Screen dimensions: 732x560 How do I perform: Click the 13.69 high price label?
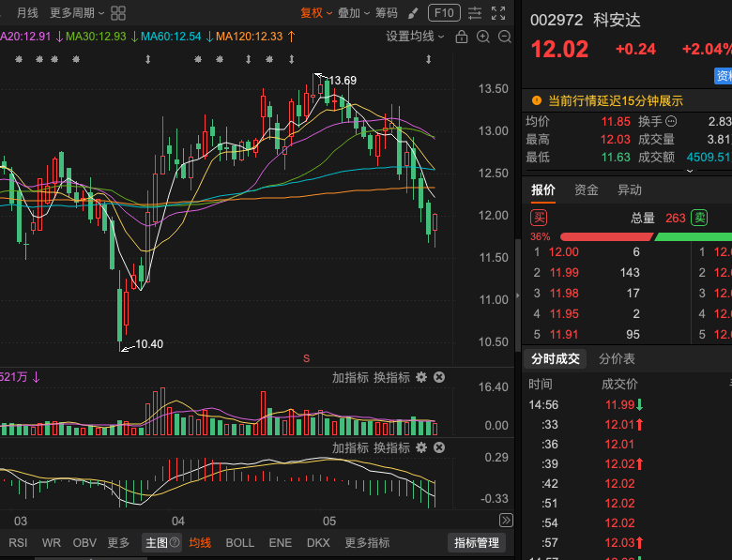pos(343,81)
